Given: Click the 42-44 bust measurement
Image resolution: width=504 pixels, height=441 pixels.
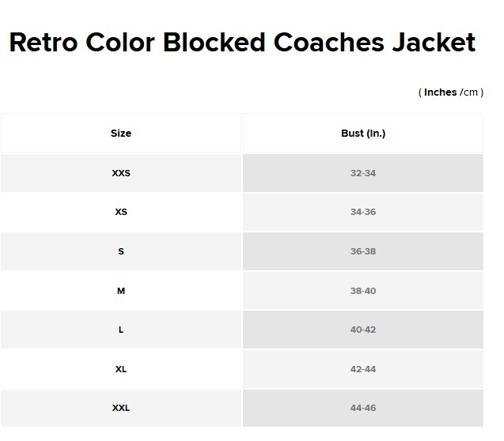Looking at the screenshot, I should tap(363, 369).
